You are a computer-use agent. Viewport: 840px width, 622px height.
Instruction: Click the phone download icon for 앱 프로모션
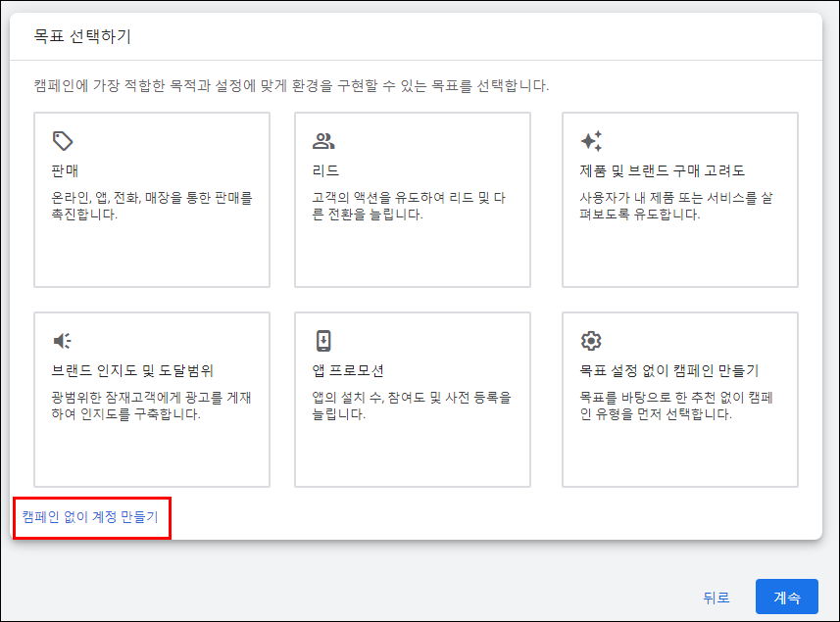(323, 341)
